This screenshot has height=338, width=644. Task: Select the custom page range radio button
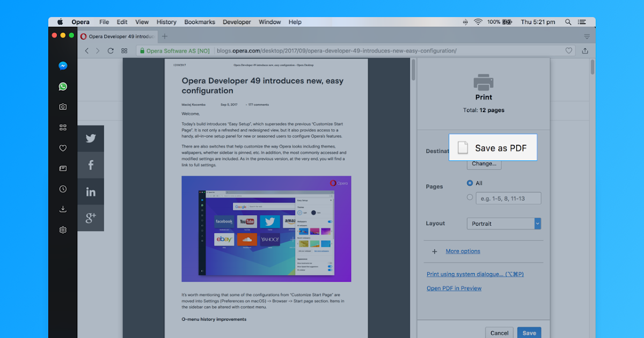pyautogui.click(x=470, y=197)
